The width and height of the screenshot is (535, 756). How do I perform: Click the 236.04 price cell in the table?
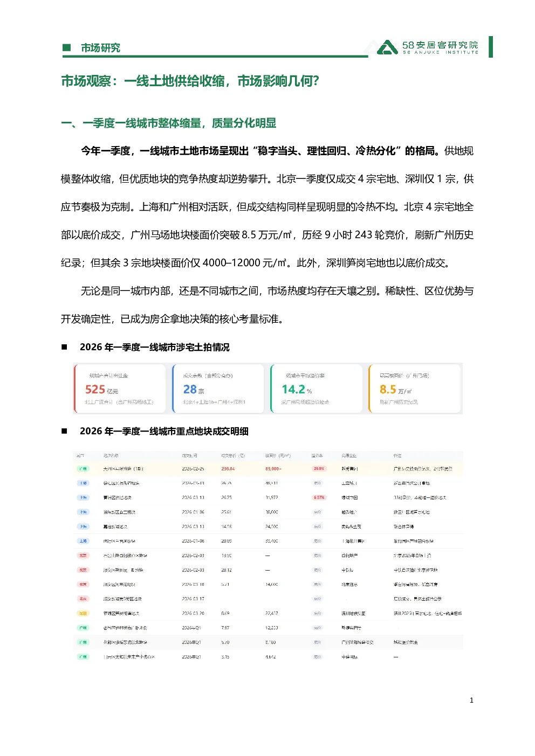click(x=228, y=469)
